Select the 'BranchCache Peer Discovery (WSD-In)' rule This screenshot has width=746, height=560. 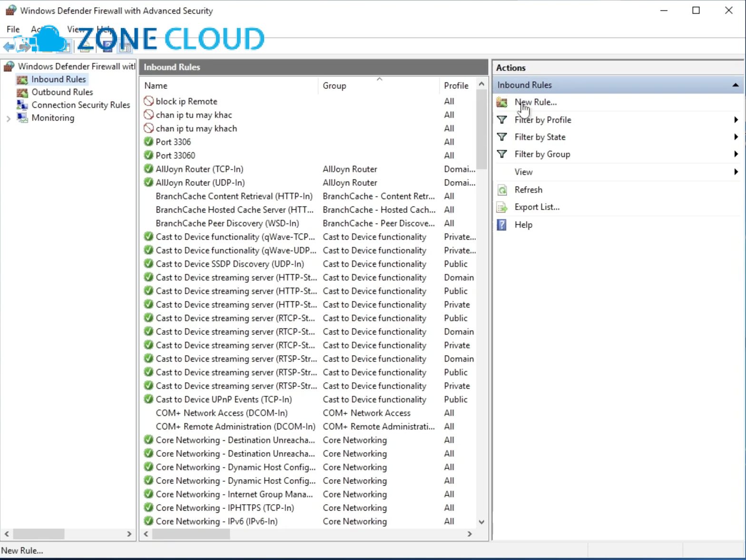click(227, 223)
